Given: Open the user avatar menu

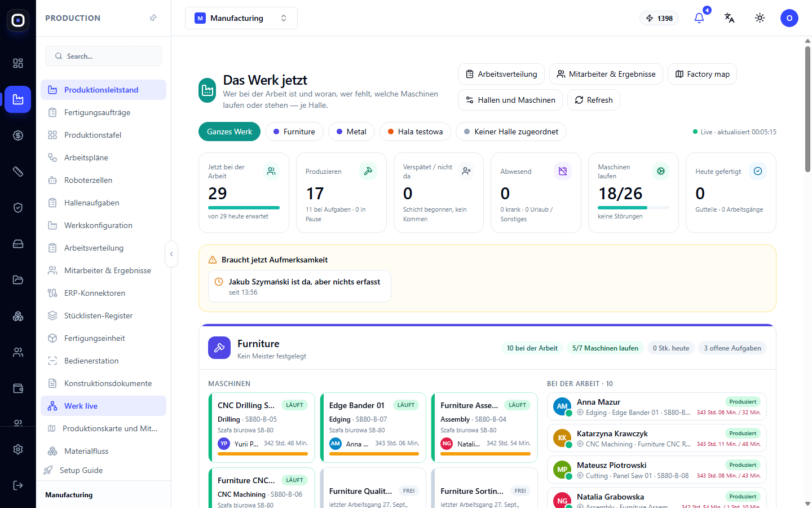Looking at the screenshot, I should click(789, 18).
